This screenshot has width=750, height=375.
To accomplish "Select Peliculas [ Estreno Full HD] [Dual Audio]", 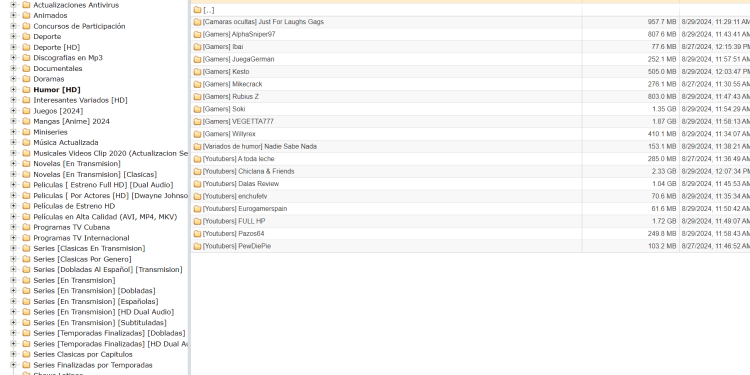I will (103, 185).
